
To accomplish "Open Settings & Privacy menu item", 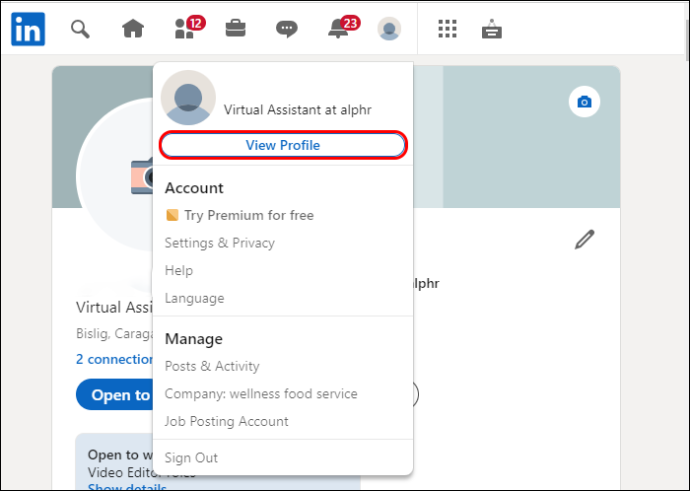I will [x=220, y=243].
